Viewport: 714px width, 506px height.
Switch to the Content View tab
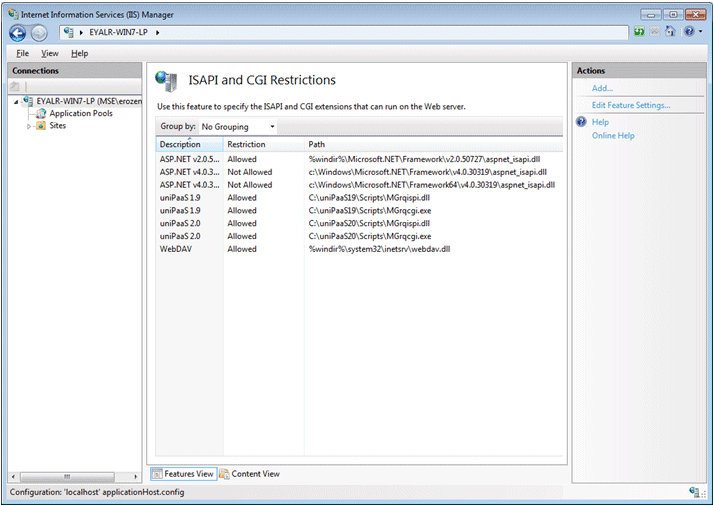[x=250, y=474]
